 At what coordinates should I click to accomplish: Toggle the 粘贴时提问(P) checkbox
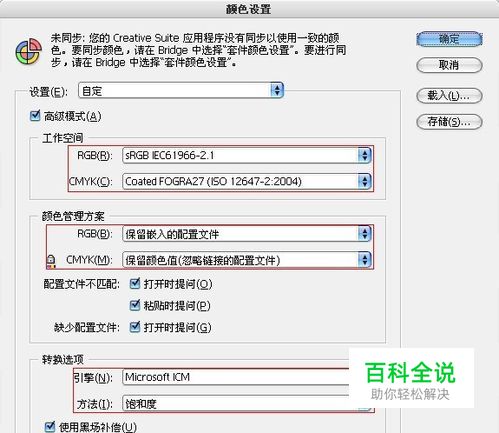coord(135,305)
